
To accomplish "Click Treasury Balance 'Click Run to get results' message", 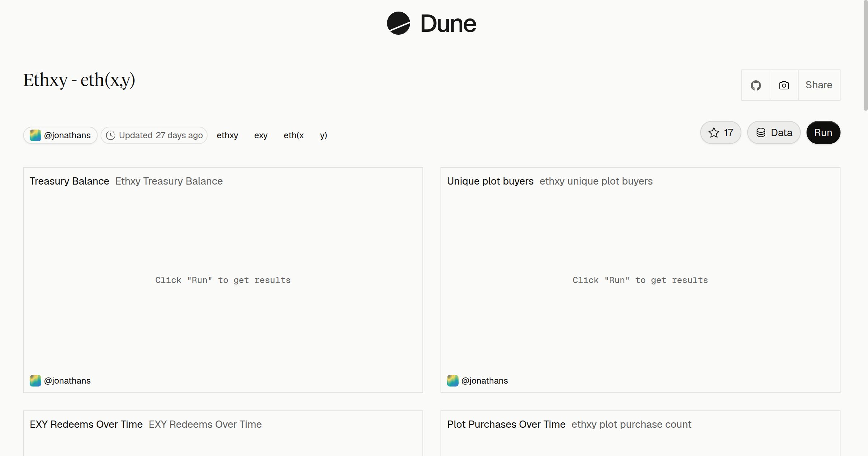I will click(x=223, y=280).
